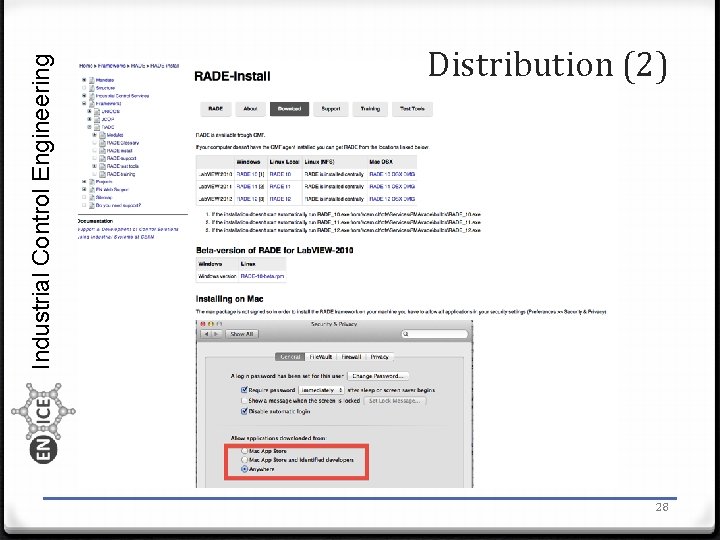Click the page icon beside RADE support

point(102,158)
